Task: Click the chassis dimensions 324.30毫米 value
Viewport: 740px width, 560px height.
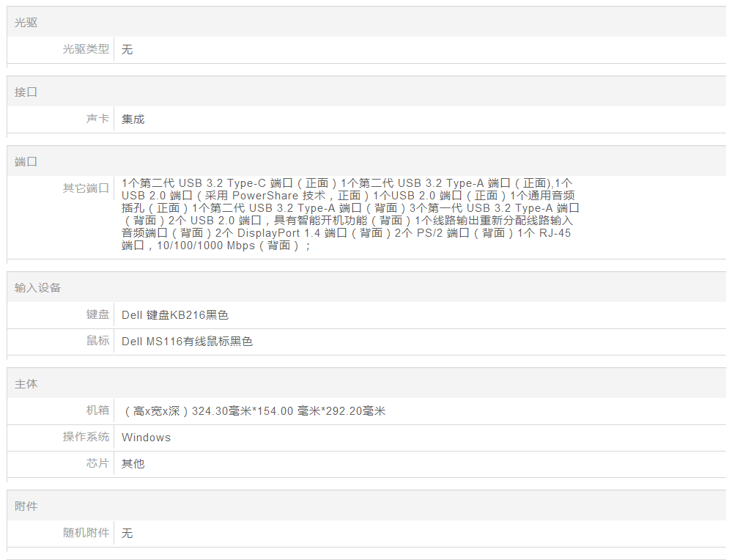Action: pyautogui.click(x=254, y=411)
